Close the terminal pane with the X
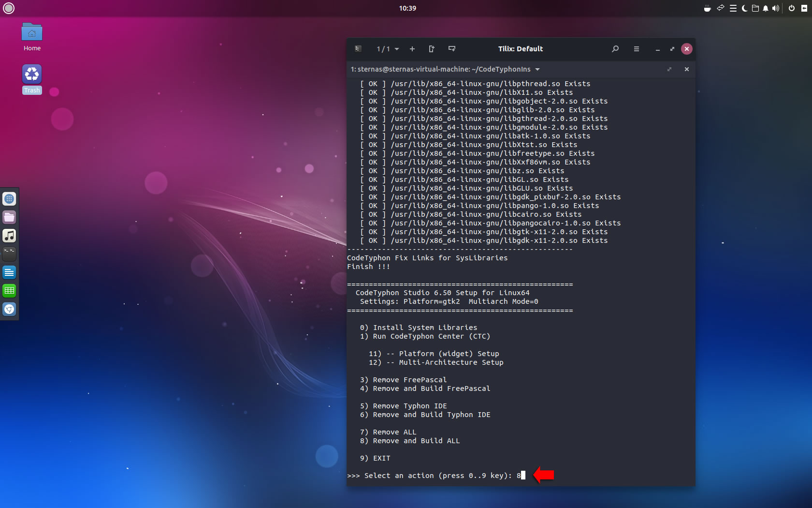The height and width of the screenshot is (508, 812). pos(687,69)
